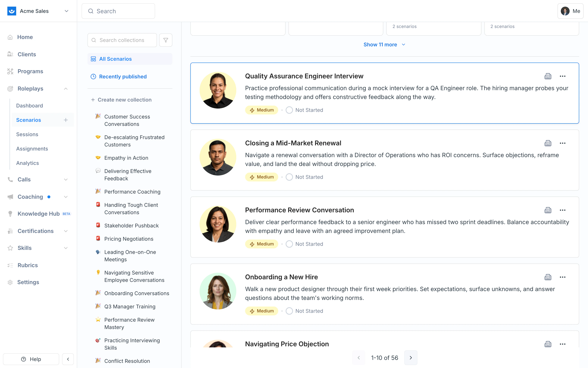Image resolution: width=588 pixels, height=368 pixels.
Task: Click Create new collection
Action: (x=121, y=100)
